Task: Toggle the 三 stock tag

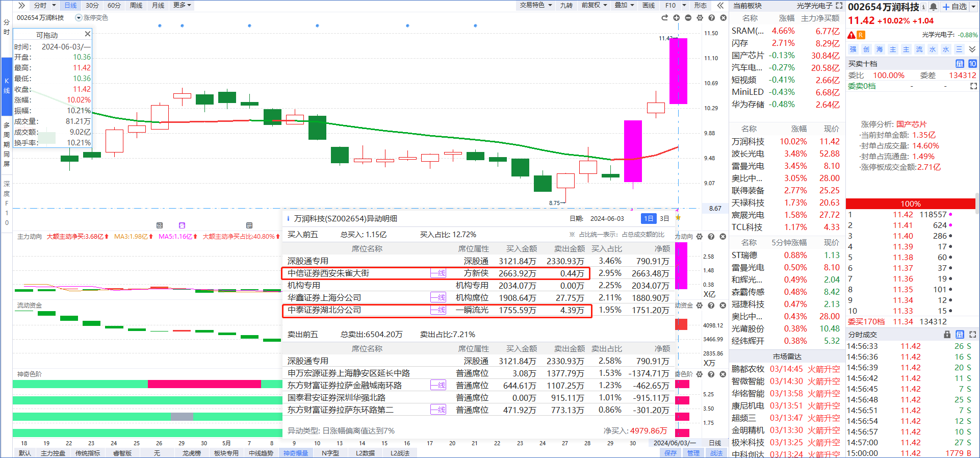Action: 959,49
